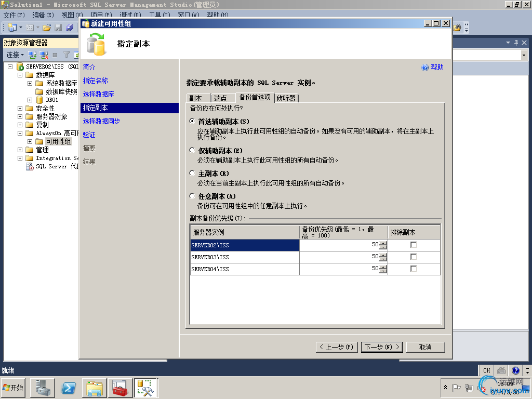Select the Filter icon in Object Explorer toolbar

coord(66,55)
